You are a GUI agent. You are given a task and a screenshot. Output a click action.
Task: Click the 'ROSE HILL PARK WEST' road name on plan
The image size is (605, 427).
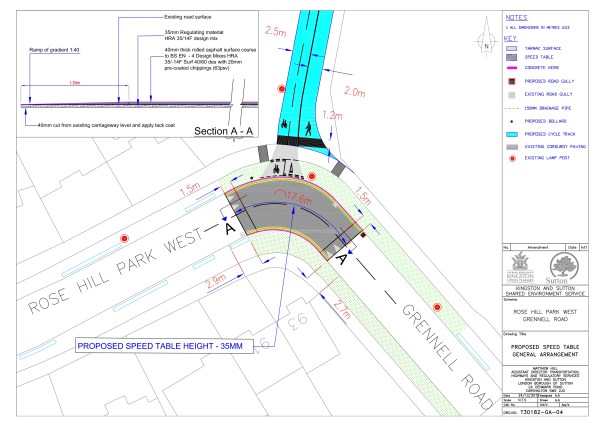pos(116,270)
